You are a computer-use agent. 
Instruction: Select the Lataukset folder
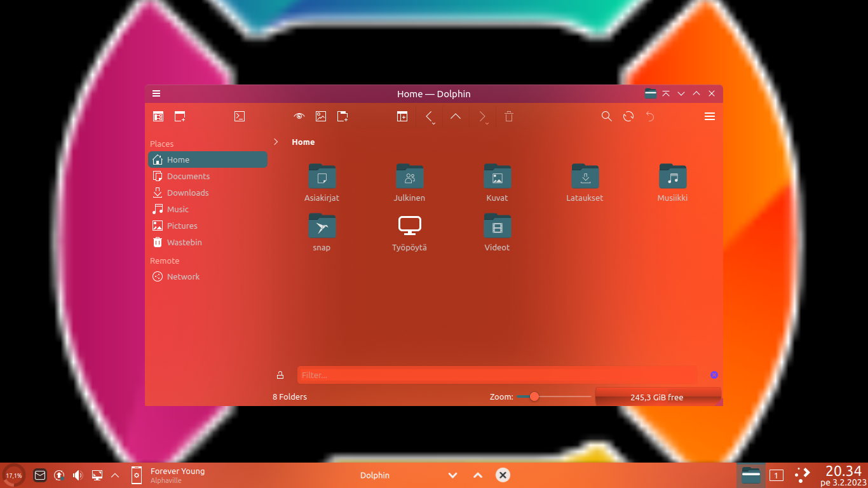(585, 182)
